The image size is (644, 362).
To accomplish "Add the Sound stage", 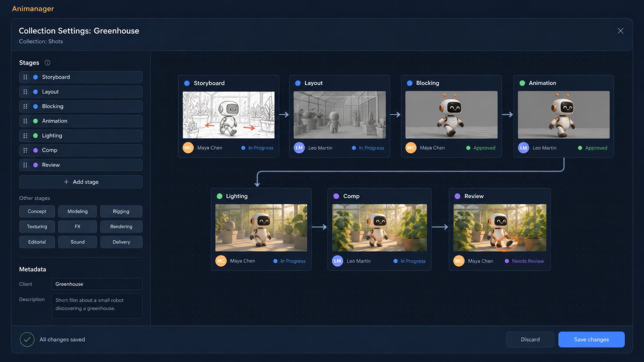I will tap(77, 242).
